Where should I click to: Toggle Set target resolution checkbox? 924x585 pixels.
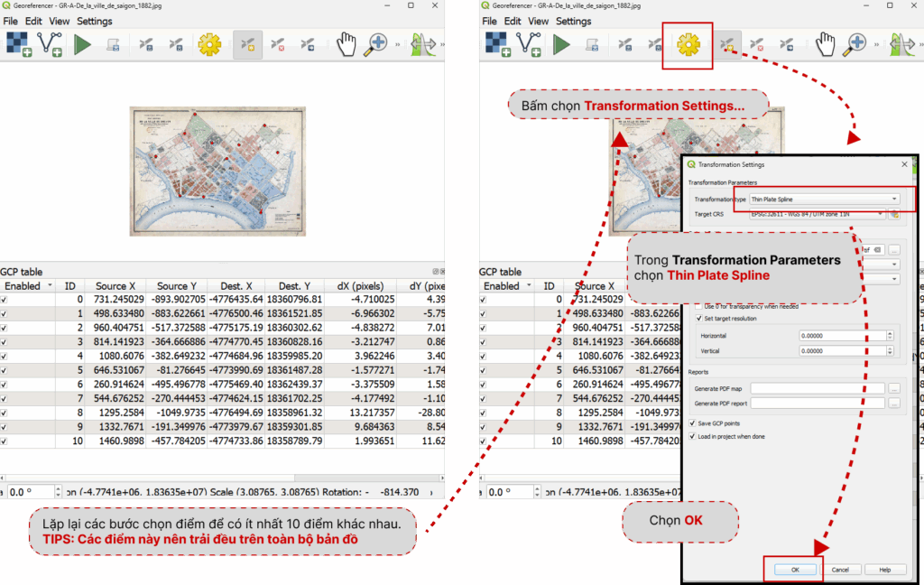pos(699,319)
